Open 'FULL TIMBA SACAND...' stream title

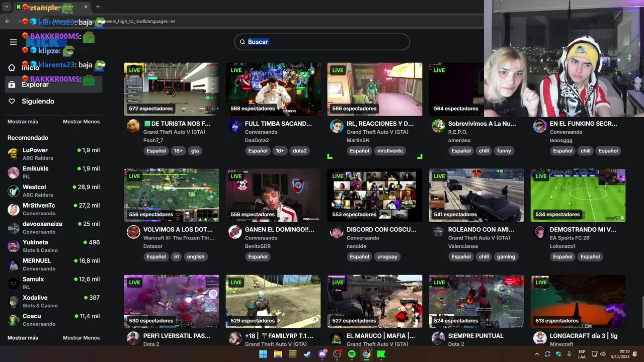pyautogui.click(x=278, y=124)
